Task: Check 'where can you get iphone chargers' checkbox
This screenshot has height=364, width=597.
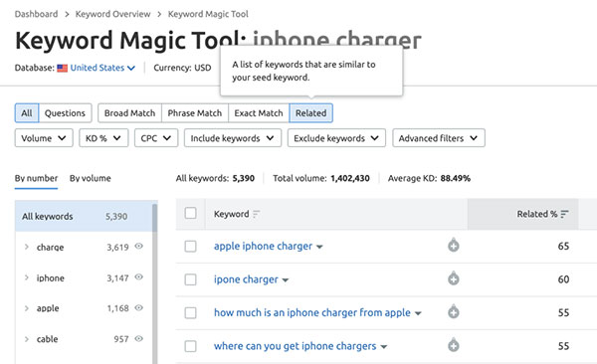Action: tap(190, 346)
